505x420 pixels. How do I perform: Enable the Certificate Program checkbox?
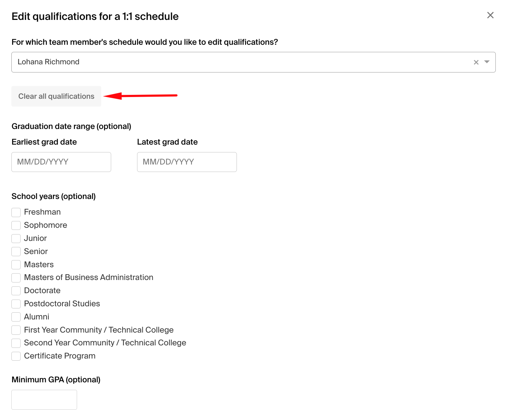pos(16,356)
